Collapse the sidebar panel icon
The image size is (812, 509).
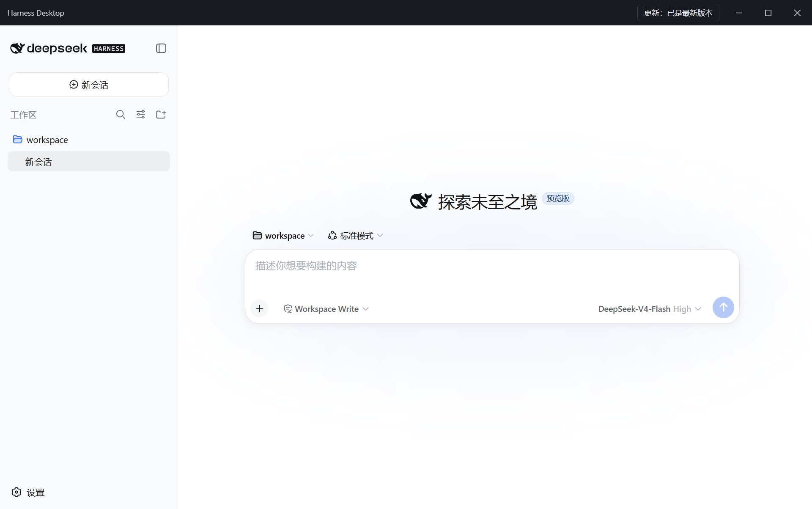pos(161,48)
